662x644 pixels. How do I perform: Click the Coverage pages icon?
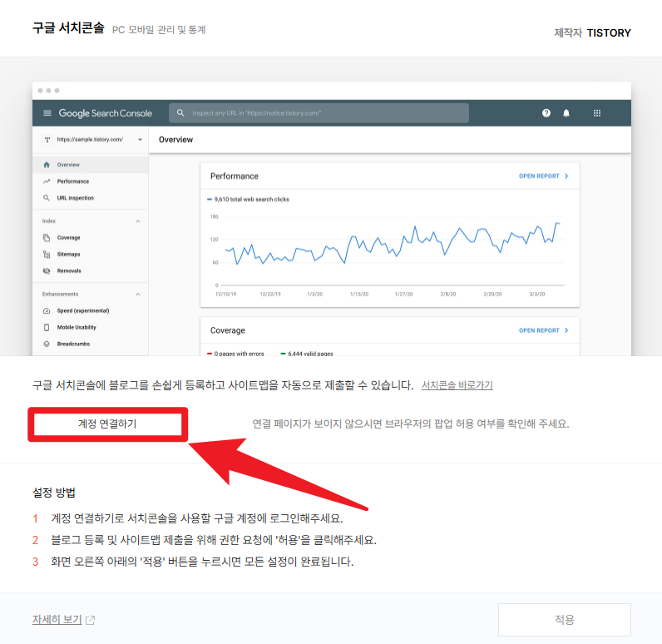pyautogui.click(x=47, y=238)
